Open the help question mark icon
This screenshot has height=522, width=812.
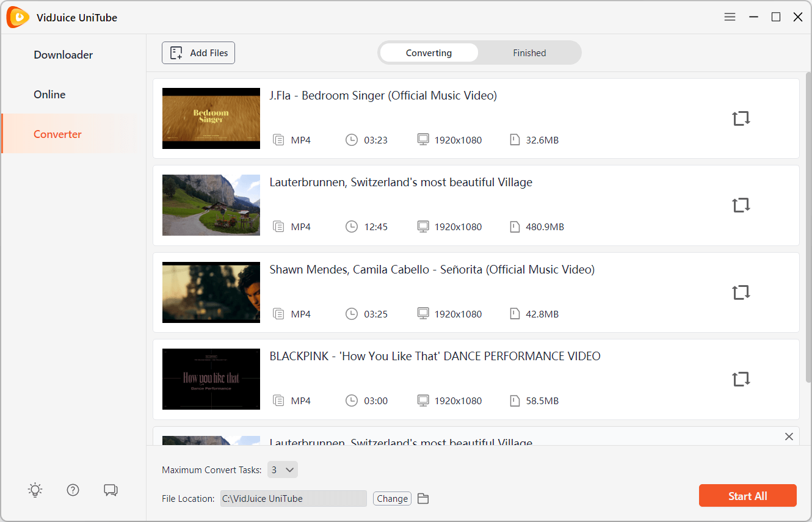[x=73, y=490]
